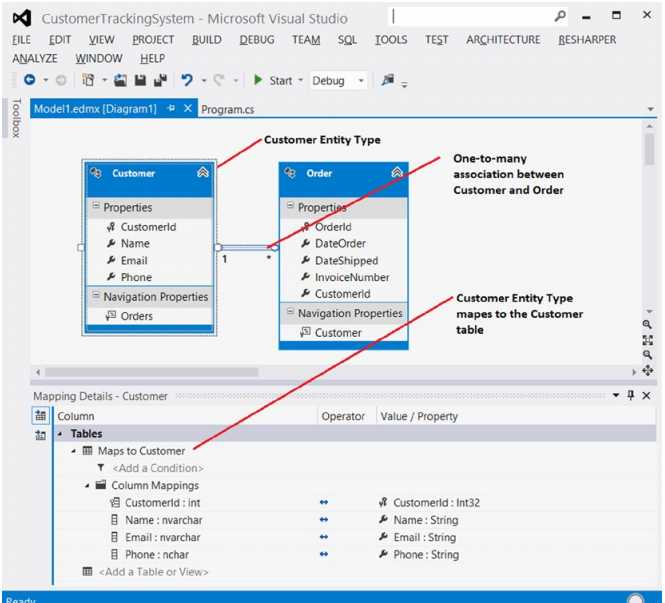Click the Map Entity to Functions icon
Image resolution: width=665 pixels, height=603 pixels.
pos(40,434)
